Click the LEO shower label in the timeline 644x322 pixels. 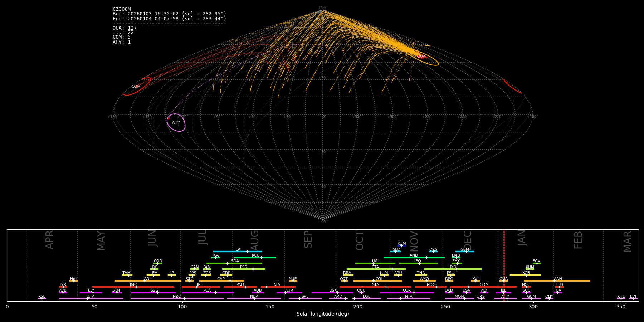[417, 261]
